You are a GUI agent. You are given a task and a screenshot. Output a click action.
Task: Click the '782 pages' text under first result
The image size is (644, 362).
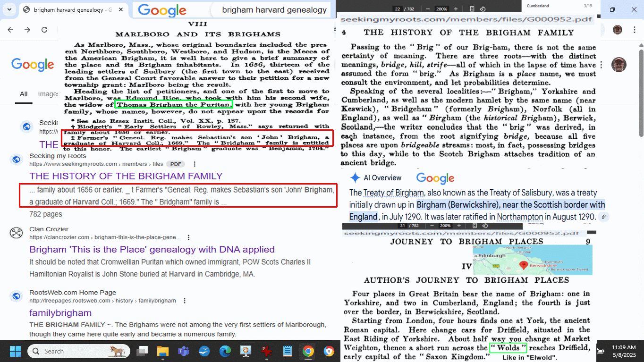[45, 214]
